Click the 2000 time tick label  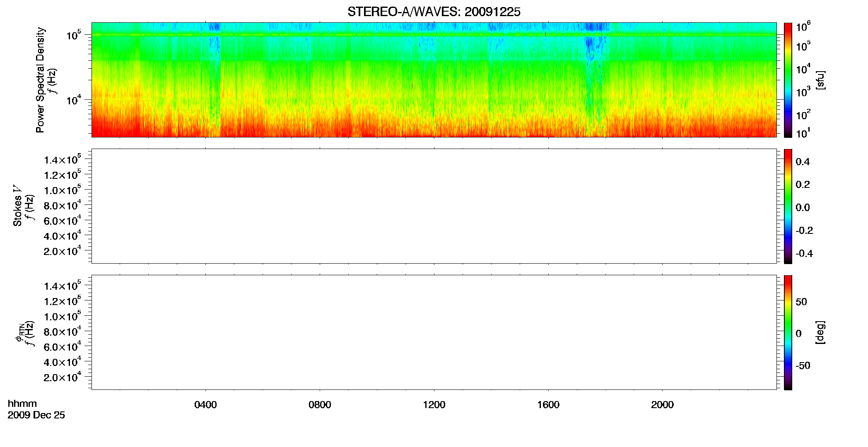(x=662, y=405)
